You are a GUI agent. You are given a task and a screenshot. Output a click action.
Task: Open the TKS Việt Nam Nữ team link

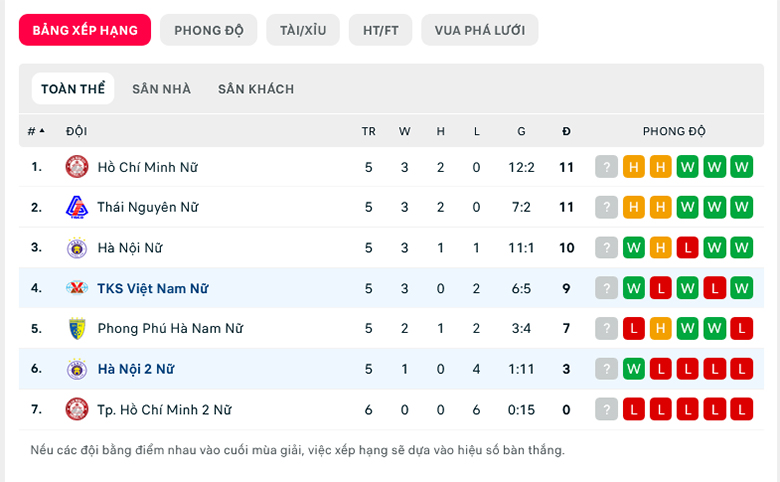point(153,289)
